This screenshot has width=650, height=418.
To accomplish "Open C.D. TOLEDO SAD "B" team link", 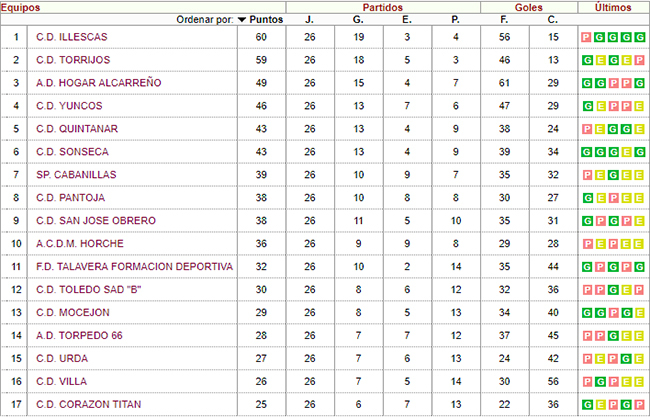I will click(x=89, y=289).
